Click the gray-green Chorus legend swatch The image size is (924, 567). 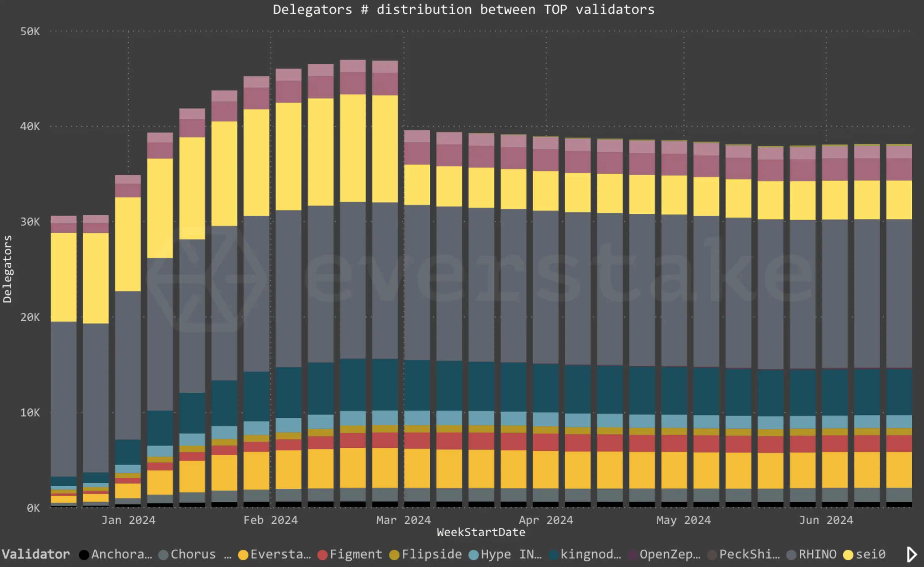coord(163,555)
